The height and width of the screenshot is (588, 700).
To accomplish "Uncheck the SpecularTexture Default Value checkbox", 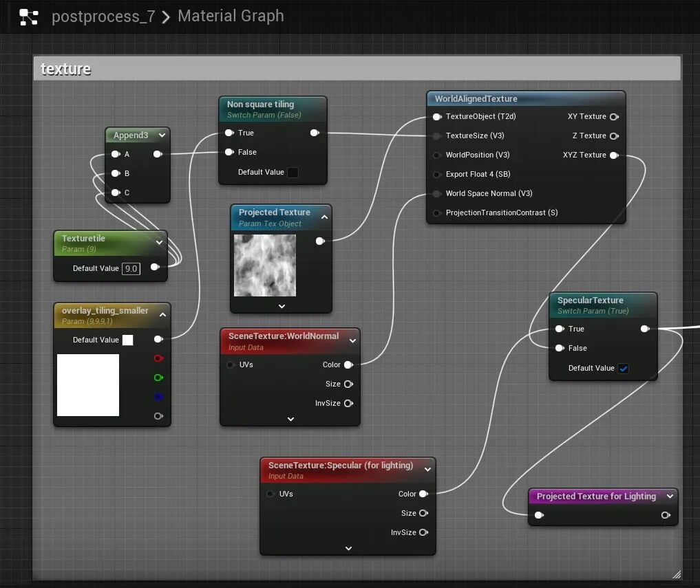I will (624, 369).
